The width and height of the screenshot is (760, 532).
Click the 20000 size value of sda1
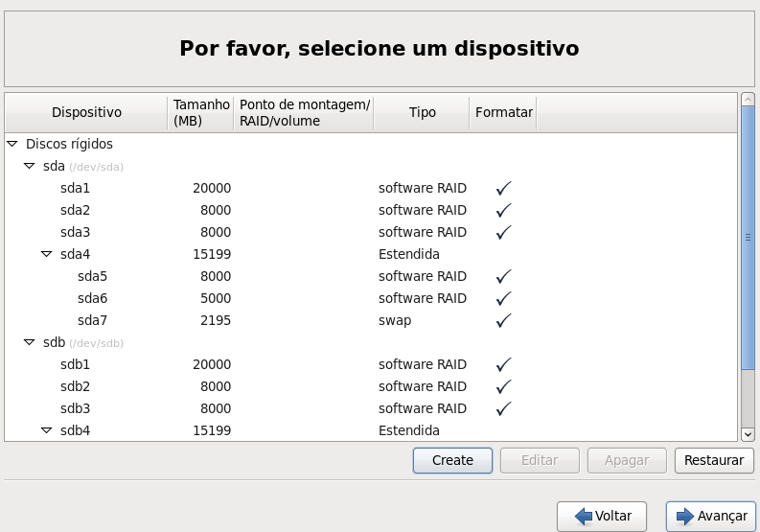(x=212, y=188)
